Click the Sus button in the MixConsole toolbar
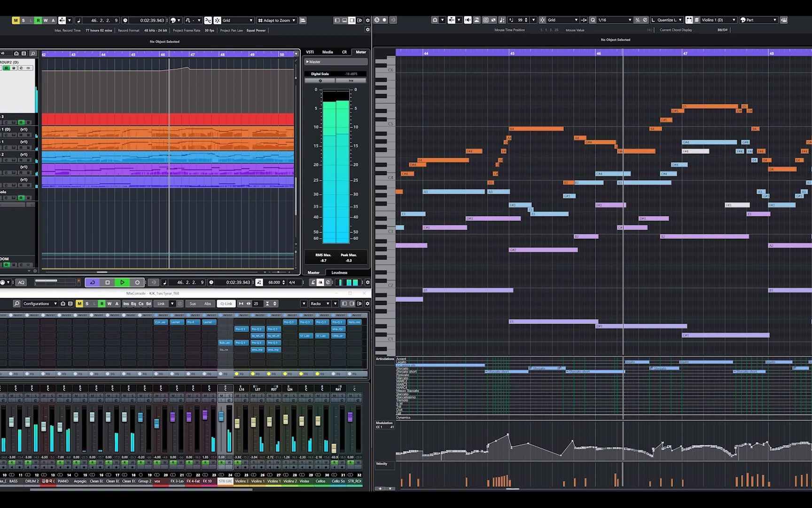The width and height of the screenshot is (812, 508). (193, 303)
